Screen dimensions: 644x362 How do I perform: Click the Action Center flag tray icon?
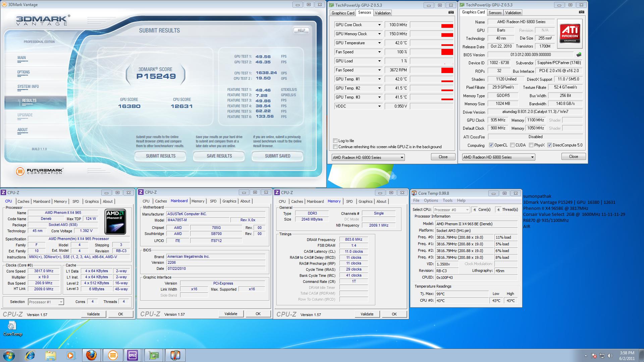pyautogui.click(x=594, y=356)
